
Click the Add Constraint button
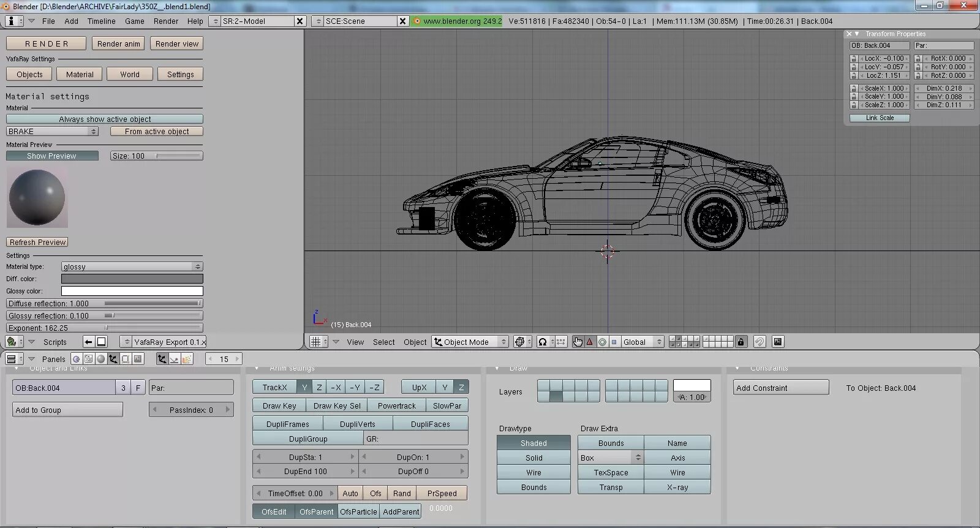point(781,388)
